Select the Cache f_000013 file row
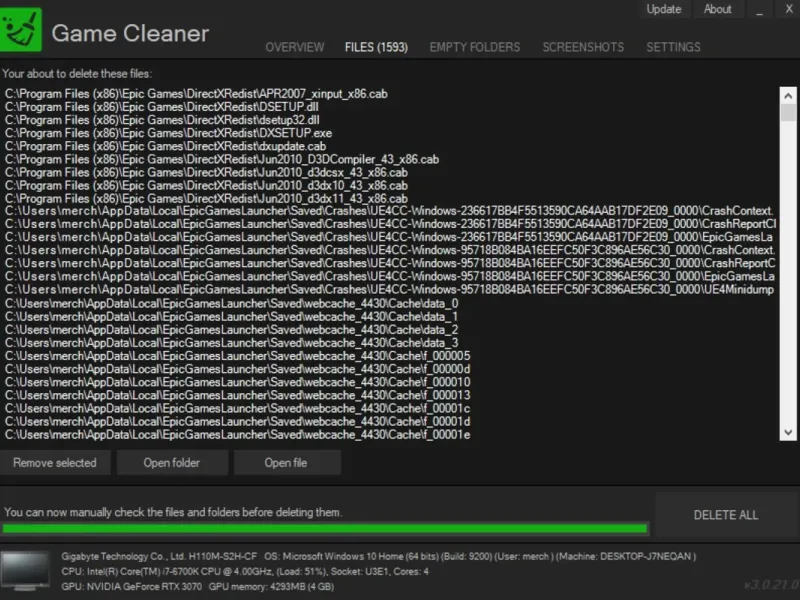Viewport: 800px width, 600px height. (x=391, y=395)
